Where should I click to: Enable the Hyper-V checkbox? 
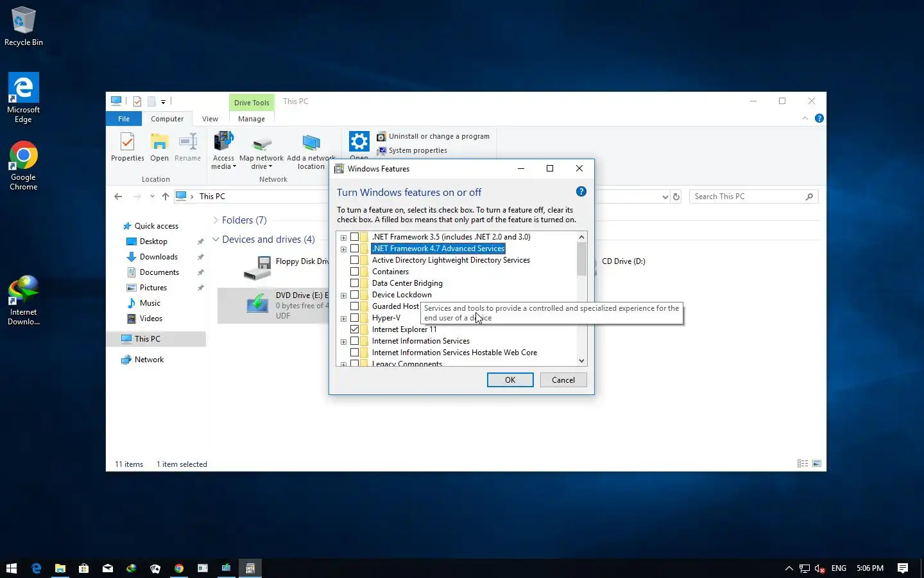point(354,318)
